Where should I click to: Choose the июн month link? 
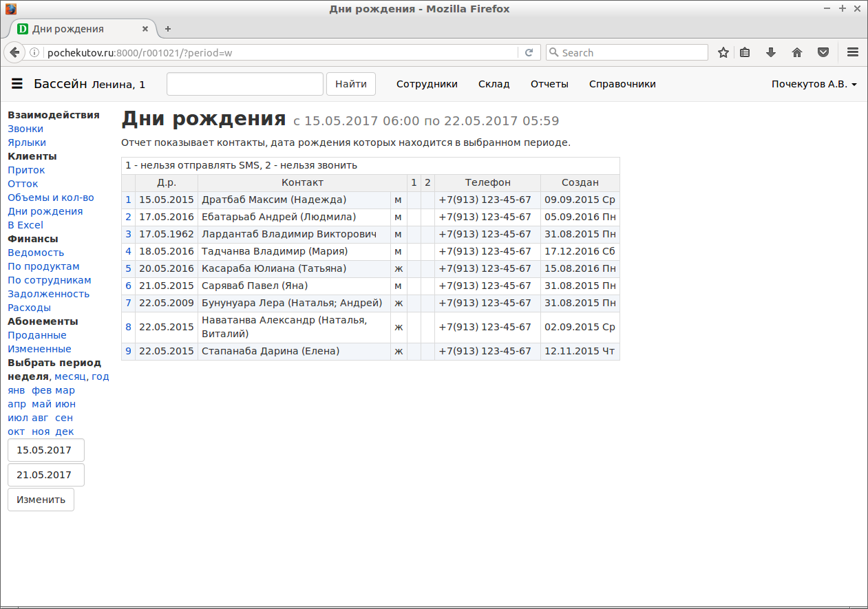[x=65, y=404]
